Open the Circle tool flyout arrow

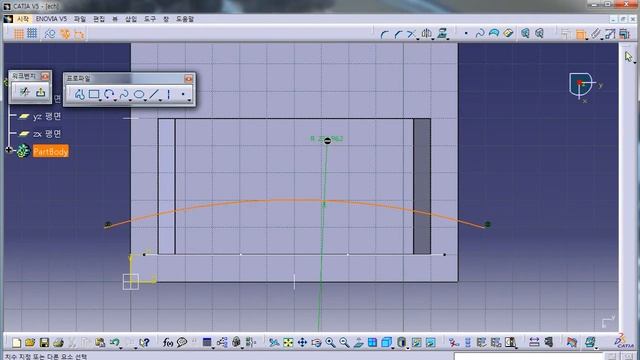[116, 100]
